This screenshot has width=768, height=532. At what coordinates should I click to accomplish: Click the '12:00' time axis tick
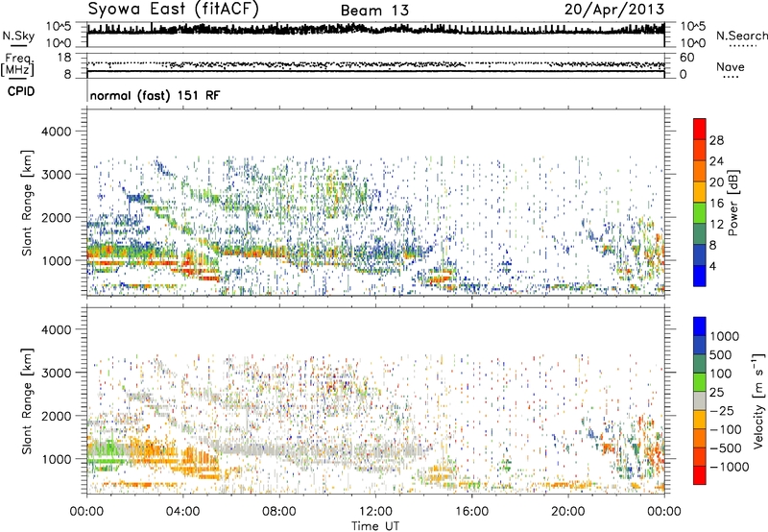tap(375, 512)
